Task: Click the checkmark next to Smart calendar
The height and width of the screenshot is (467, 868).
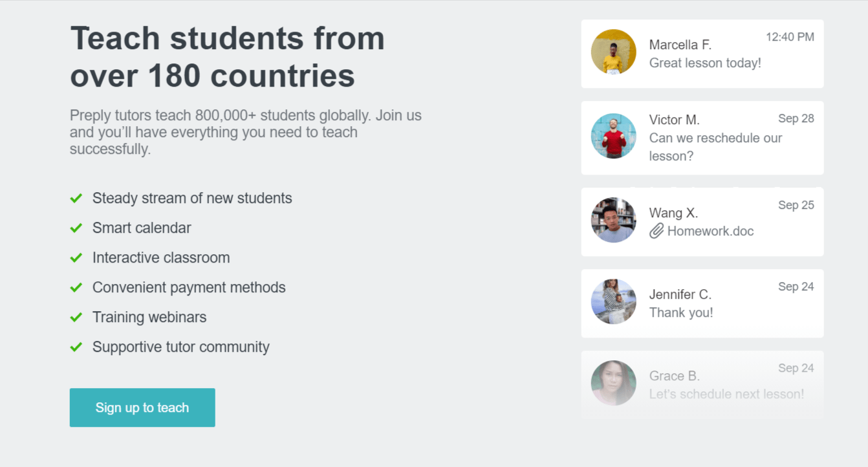Action: coord(76,228)
